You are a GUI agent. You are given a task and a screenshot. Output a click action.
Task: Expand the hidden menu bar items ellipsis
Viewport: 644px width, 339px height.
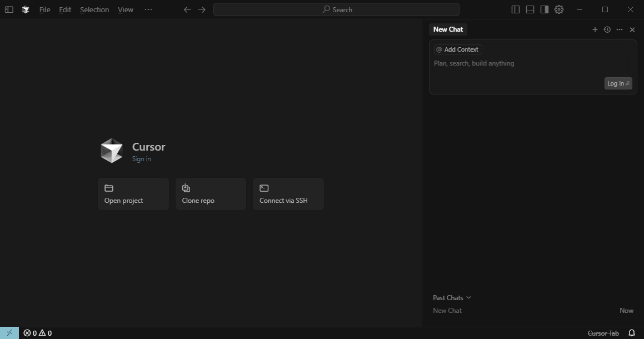click(148, 9)
